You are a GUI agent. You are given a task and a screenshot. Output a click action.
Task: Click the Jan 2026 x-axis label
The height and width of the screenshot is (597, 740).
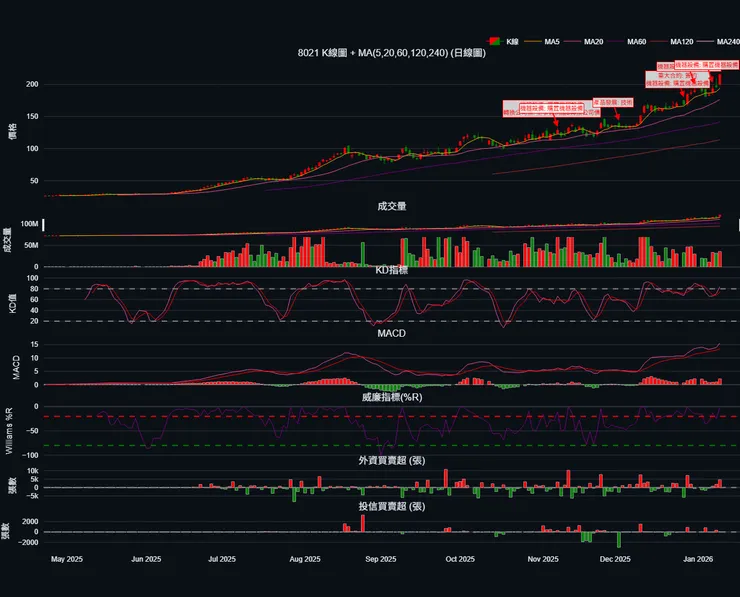point(698,559)
